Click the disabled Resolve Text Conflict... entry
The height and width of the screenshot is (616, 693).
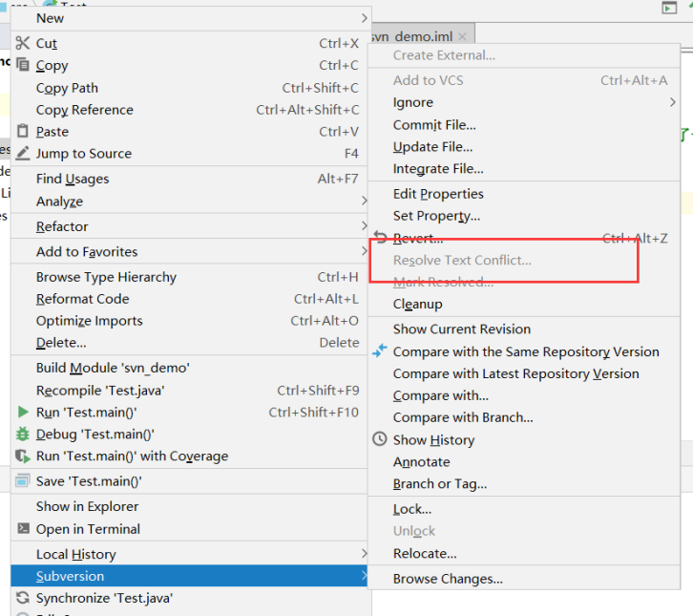[524, 260]
